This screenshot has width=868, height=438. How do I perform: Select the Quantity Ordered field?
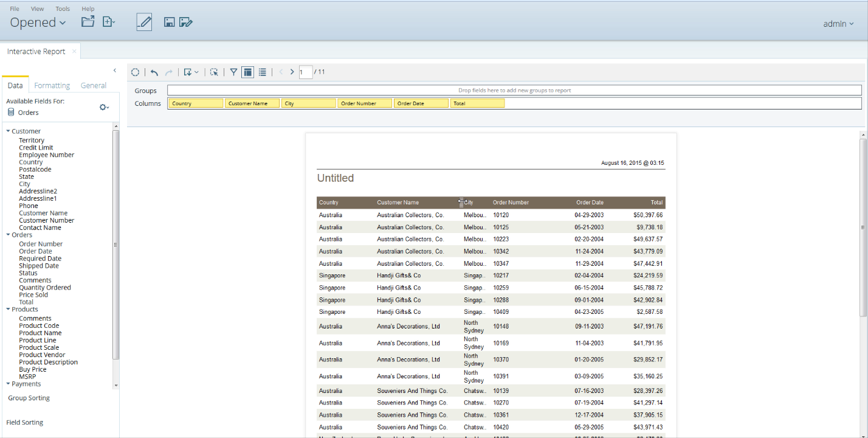[45, 288]
